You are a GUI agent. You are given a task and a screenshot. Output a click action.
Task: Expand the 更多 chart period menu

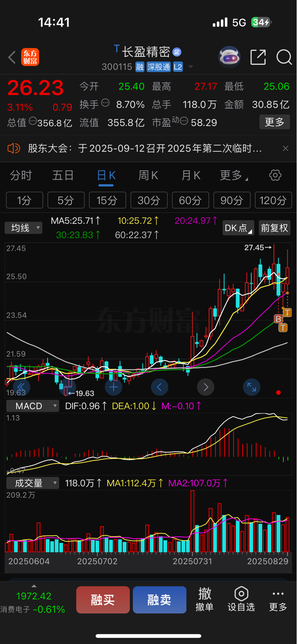point(233,176)
